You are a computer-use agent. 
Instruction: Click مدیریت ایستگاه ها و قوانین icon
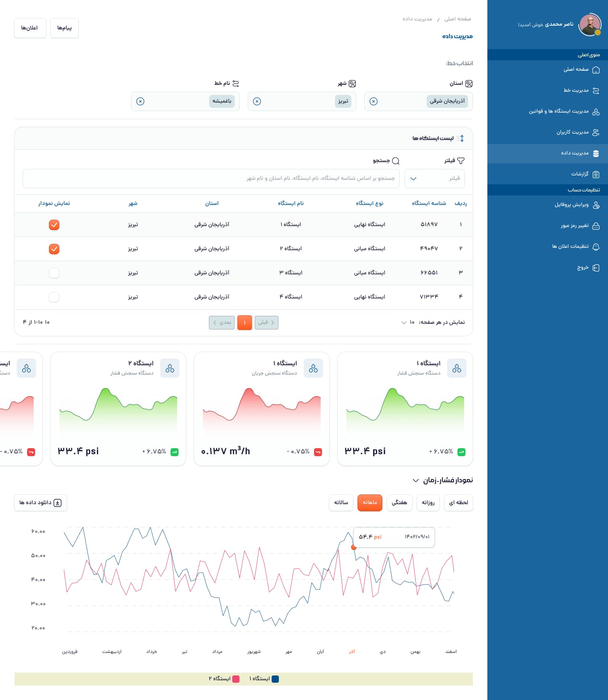point(596,111)
